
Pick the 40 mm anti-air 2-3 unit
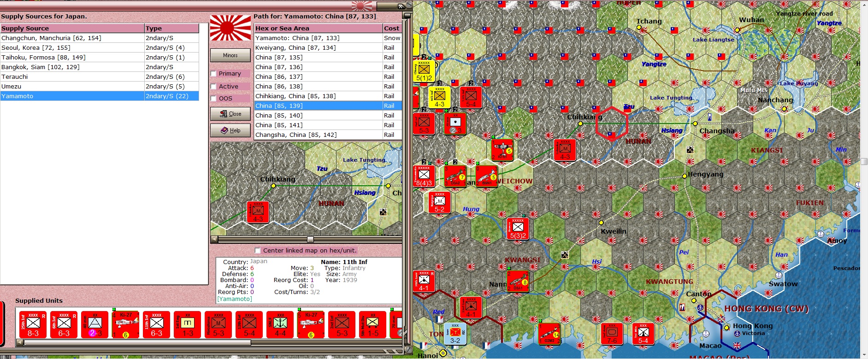(x=95, y=325)
